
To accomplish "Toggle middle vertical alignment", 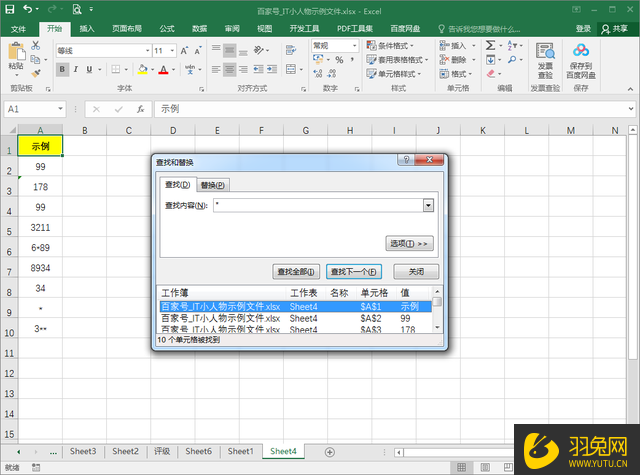I will (x=230, y=50).
